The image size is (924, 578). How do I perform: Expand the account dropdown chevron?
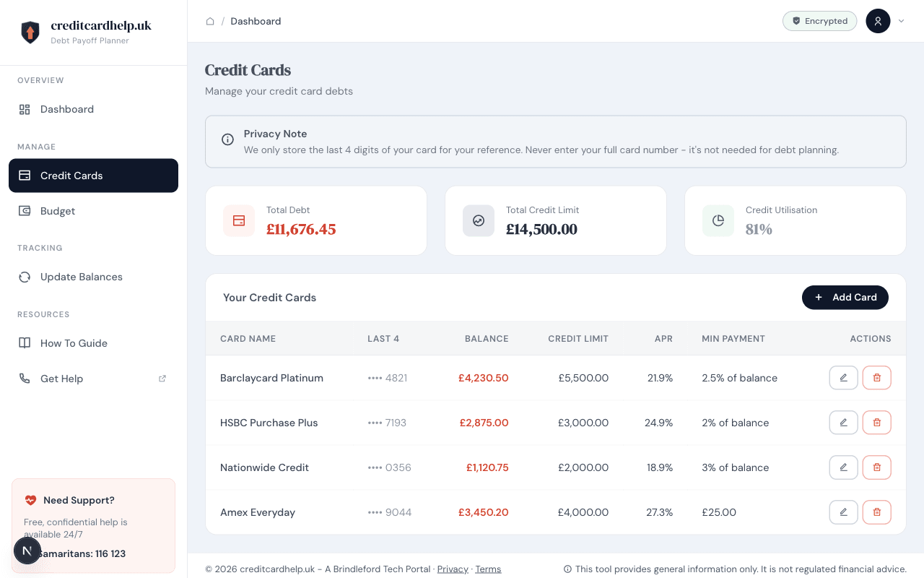click(x=901, y=21)
